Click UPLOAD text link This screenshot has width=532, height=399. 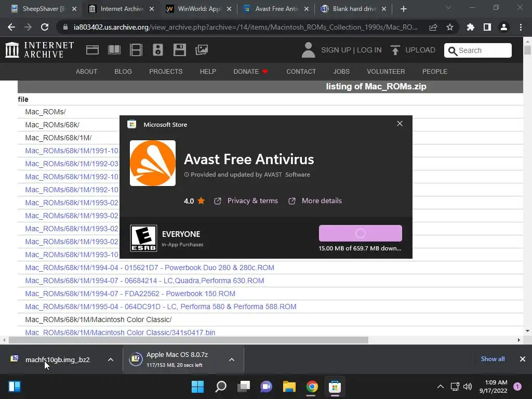(420, 50)
